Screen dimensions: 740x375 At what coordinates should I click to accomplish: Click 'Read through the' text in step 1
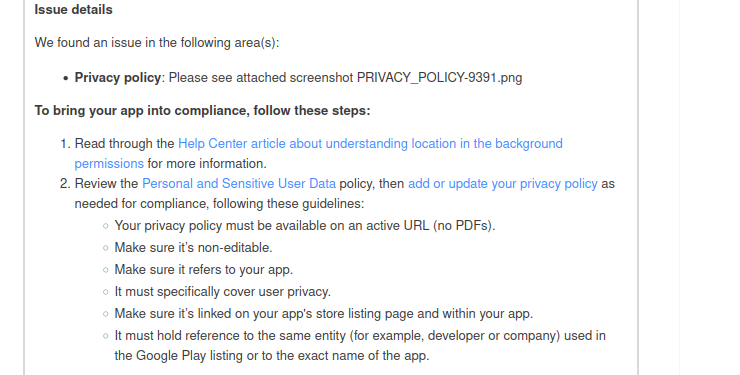click(x=125, y=143)
